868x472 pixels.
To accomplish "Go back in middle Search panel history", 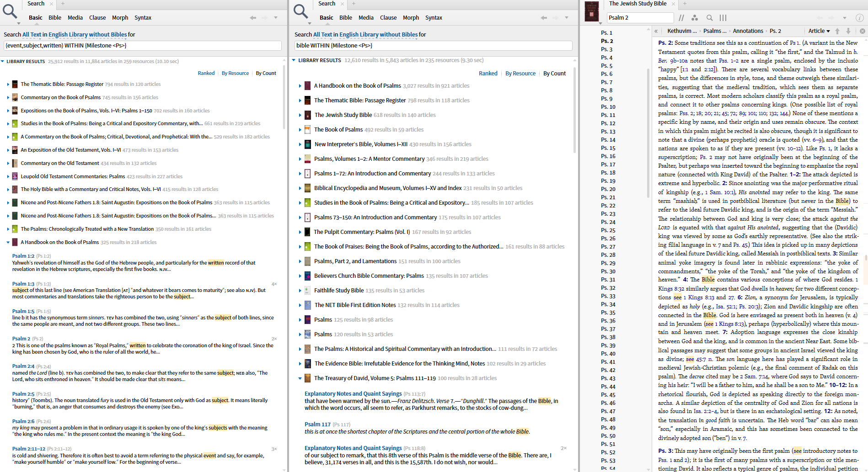I will 544,18.
